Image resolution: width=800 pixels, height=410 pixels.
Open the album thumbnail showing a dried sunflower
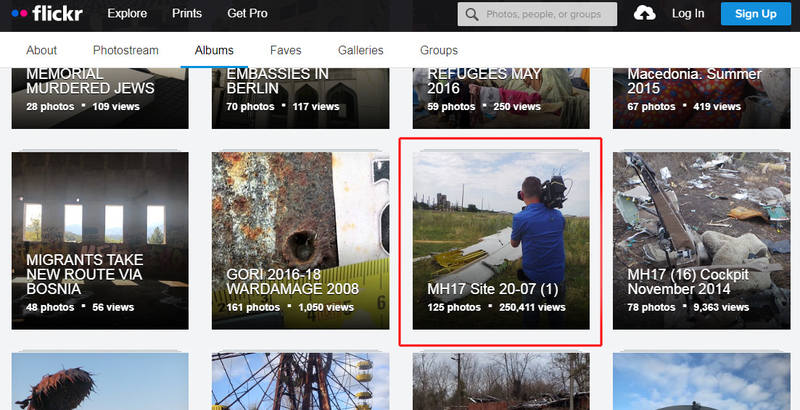tap(100, 381)
